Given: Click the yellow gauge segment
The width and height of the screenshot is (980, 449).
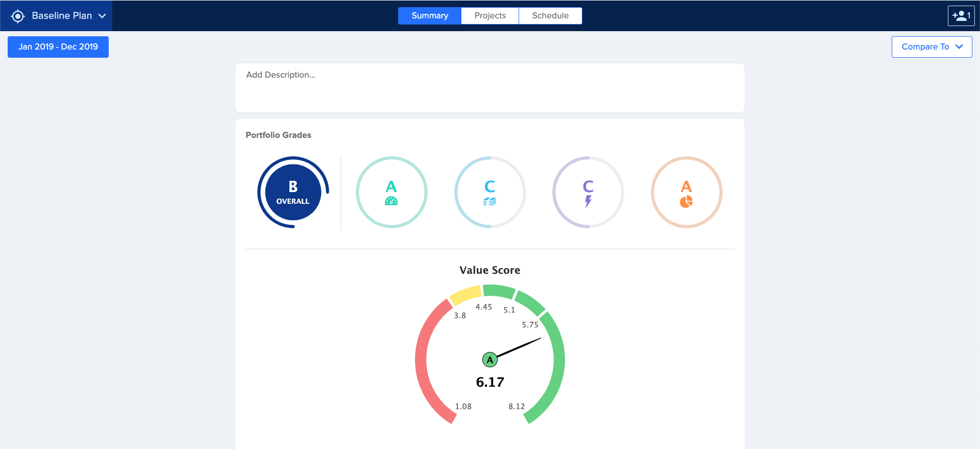Looking at the screenshot, I should point(465,295).
